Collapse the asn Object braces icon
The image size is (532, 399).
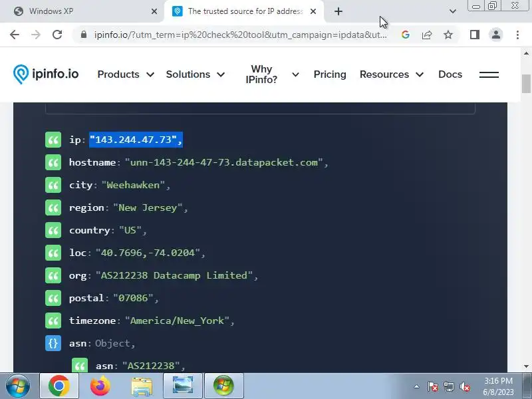pyautogui.click(x=53, y=343)
